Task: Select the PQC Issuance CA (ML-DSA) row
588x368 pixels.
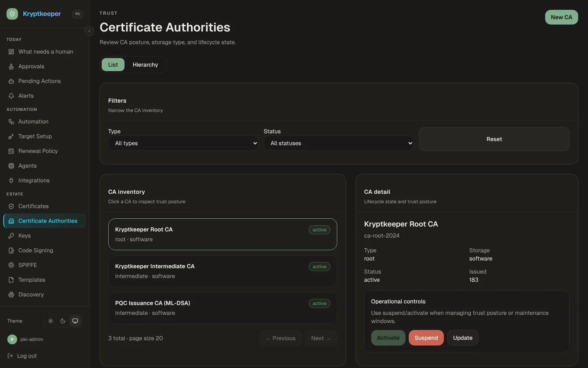Action: pos(223,308)
